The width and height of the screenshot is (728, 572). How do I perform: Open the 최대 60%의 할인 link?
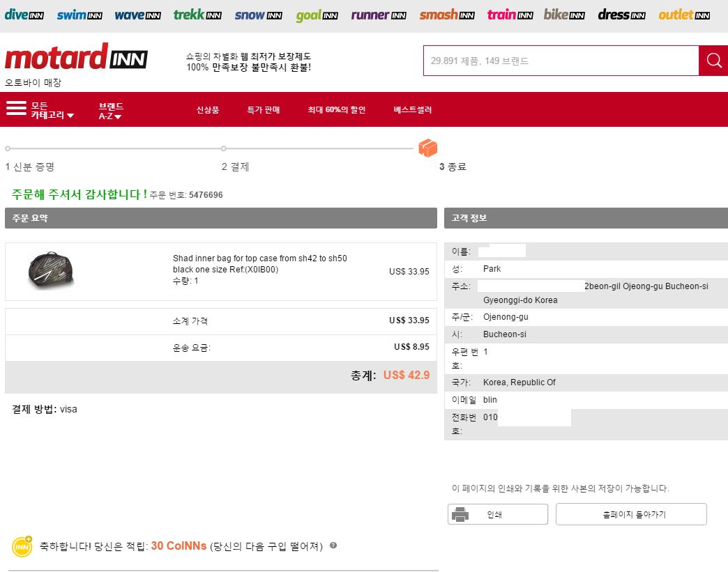(336, 110)
